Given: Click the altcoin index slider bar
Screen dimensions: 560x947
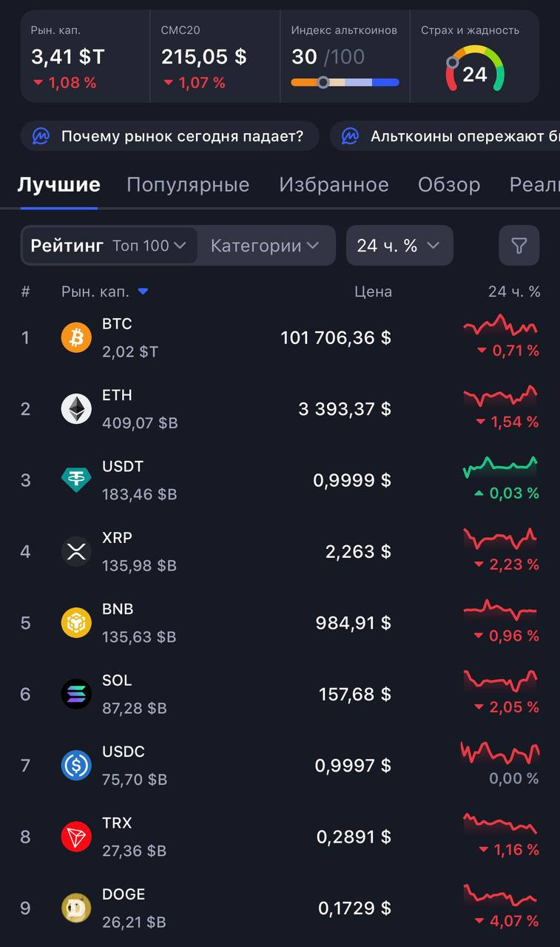Looking at the screenshot, I should [345, 82].
